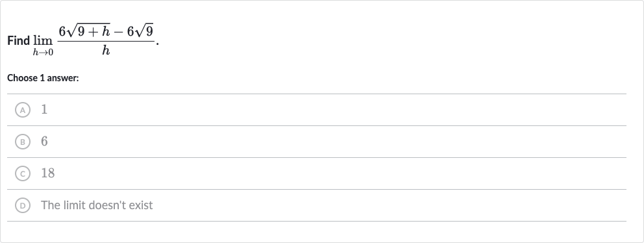Screen dimensions: 644x243
Task: Select radio button C
Action: click(x=23, y=173)
